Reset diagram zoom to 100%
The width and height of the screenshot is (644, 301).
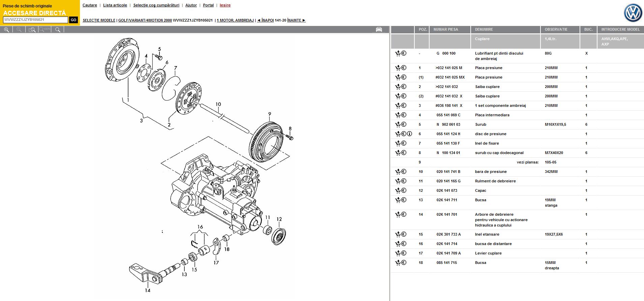coord(45,30)
